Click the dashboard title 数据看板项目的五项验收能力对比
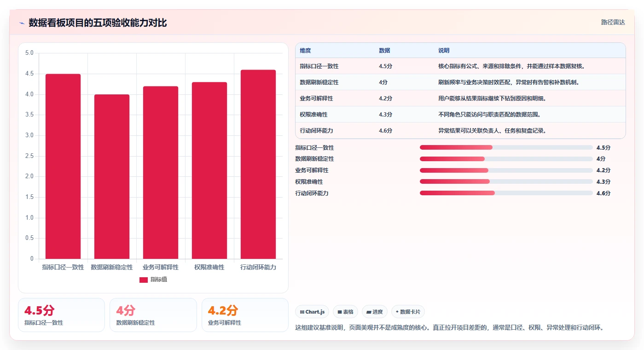Image resolution: width=644 pixels, height=350 pixels. [98, 23]
